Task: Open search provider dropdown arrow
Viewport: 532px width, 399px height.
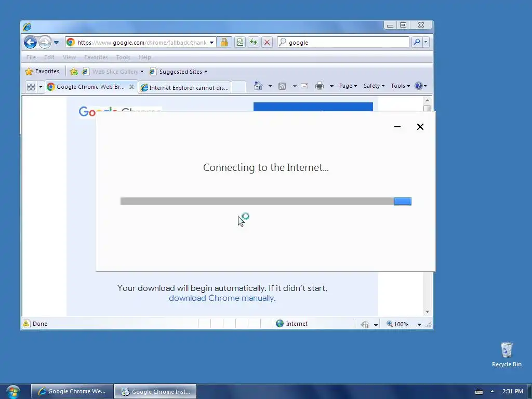Action: 426,42
